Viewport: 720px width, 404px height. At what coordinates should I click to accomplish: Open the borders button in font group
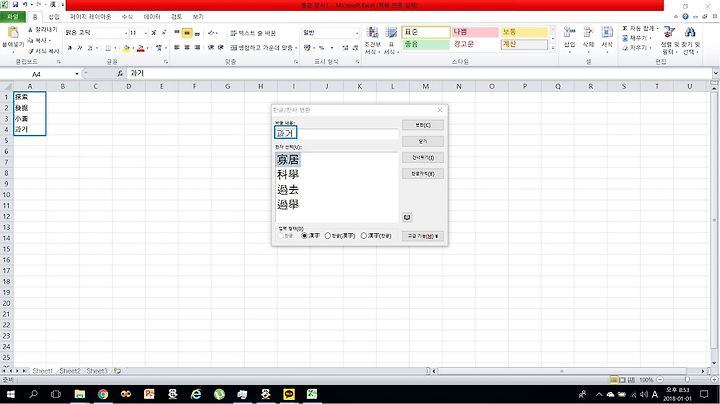coord(108,48)
